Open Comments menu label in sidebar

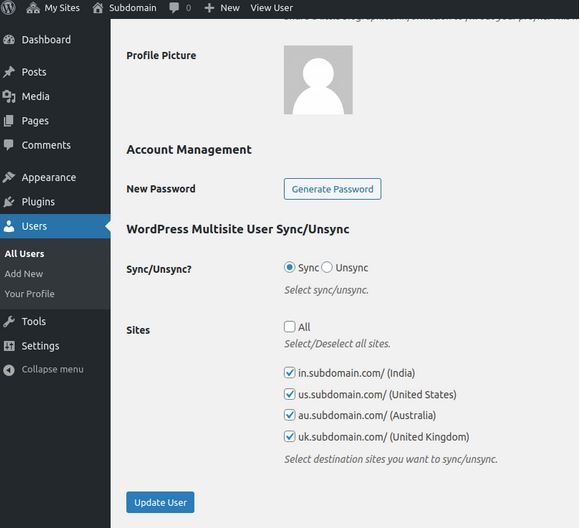46,145
